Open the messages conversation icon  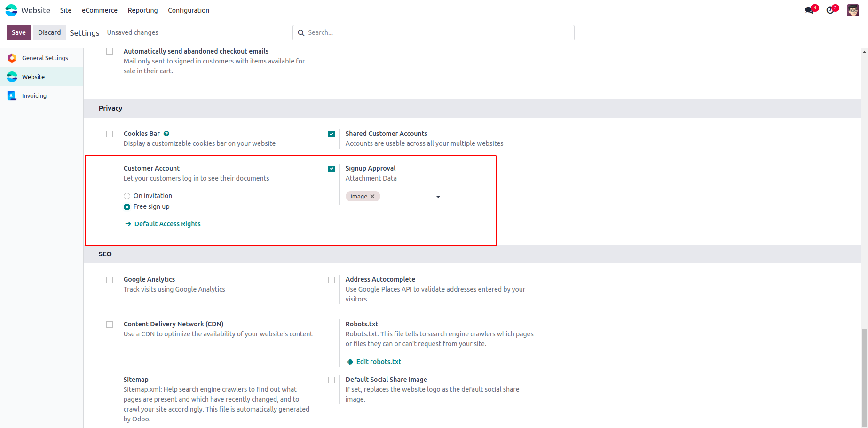pyautogui.click(x=809, y=10)
